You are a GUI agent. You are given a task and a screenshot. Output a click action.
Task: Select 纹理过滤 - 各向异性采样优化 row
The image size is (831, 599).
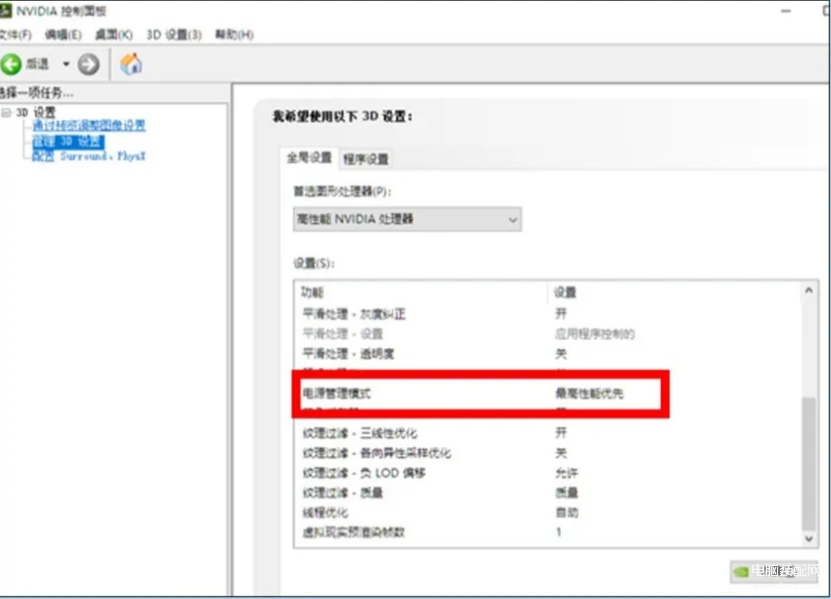[x=547, y=453]
